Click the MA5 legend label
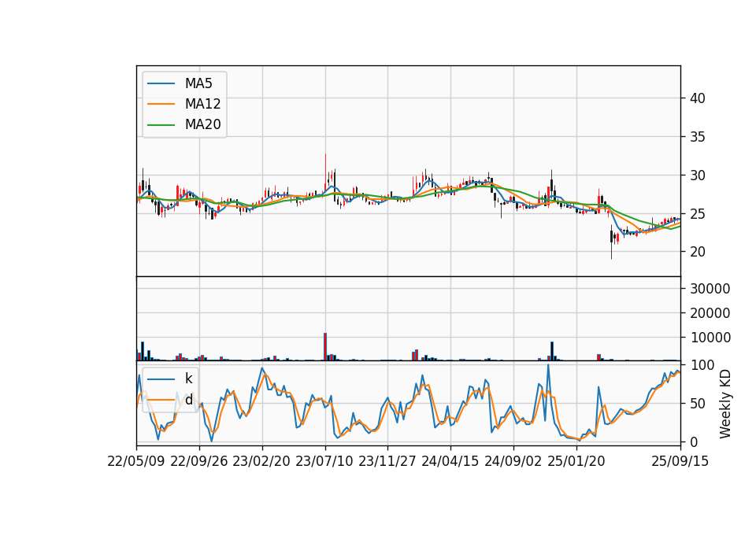Image resolution: width=756 pixels, height=543 pixels. [198, 83]
